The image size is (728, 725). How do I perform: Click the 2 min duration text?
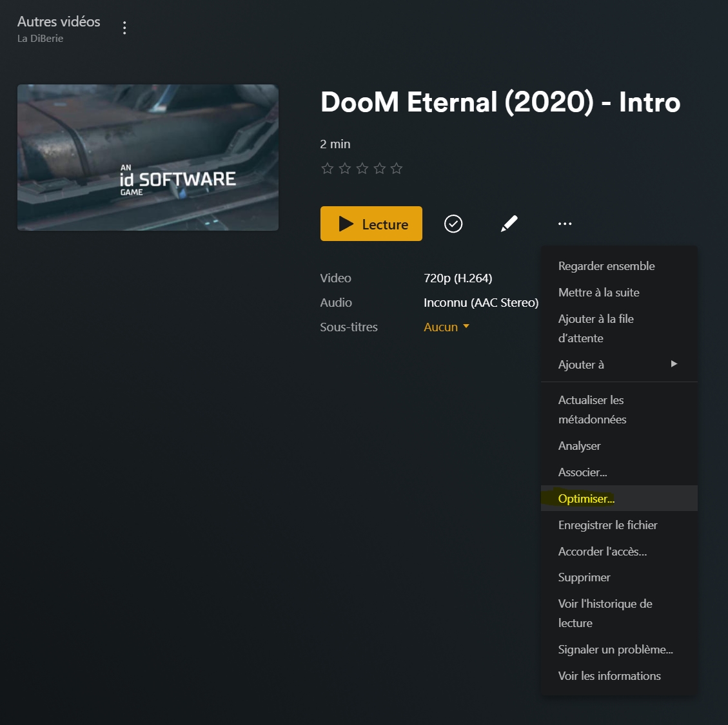tap(335, 144)
